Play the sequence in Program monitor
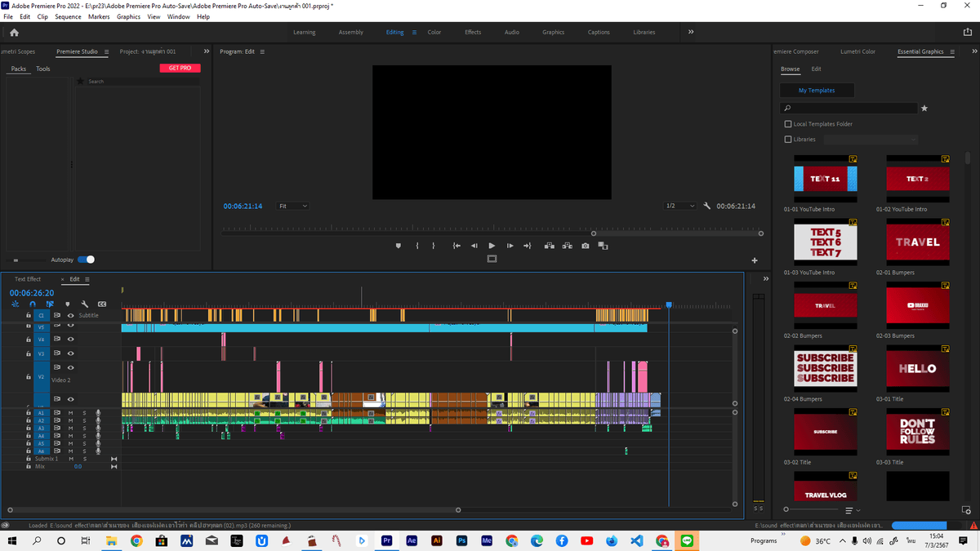 (492, 246)
